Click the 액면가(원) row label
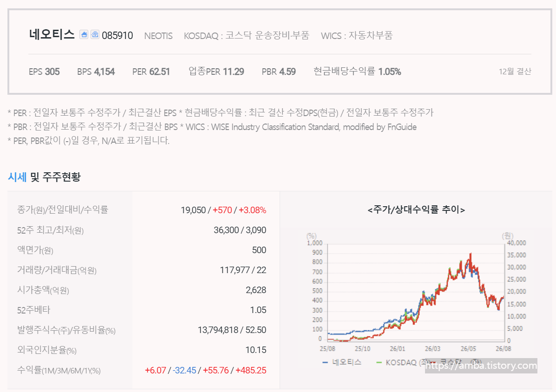556x392 pixels. pos(35,250)
